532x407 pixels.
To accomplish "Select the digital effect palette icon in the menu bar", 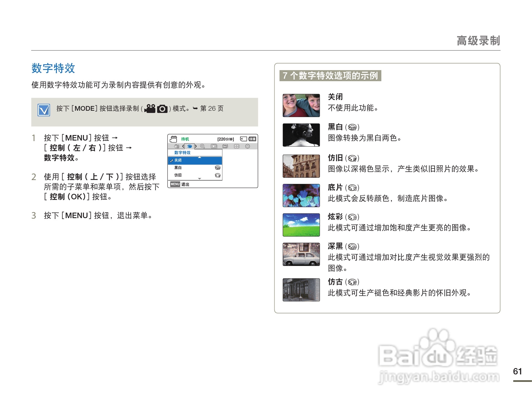I will click(190, 146).
